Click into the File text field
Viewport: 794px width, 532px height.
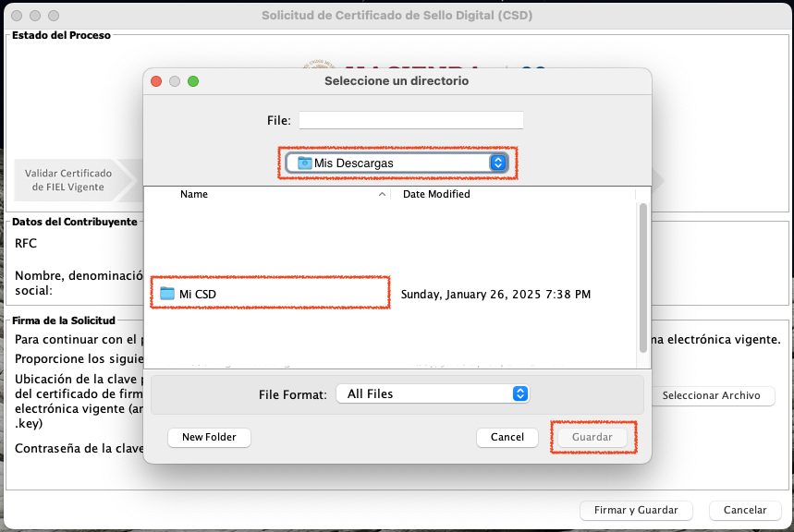coord(411,120)
